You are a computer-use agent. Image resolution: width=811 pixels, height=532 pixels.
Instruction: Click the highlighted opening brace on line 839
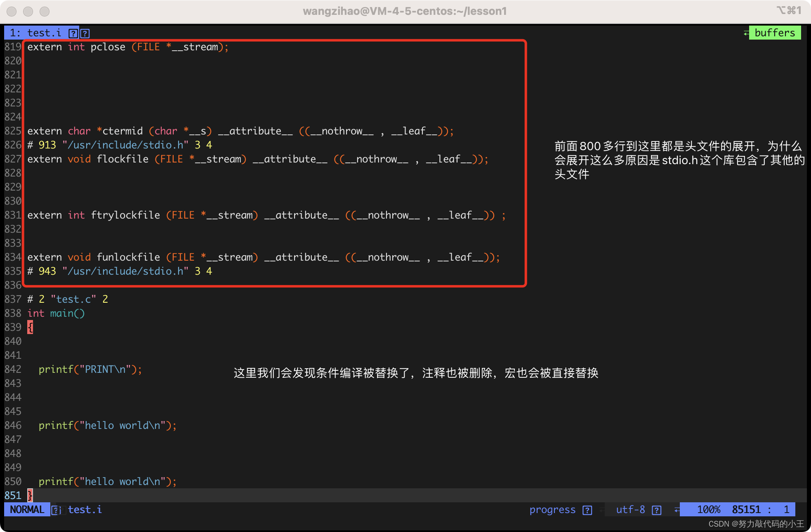(30, 327)
